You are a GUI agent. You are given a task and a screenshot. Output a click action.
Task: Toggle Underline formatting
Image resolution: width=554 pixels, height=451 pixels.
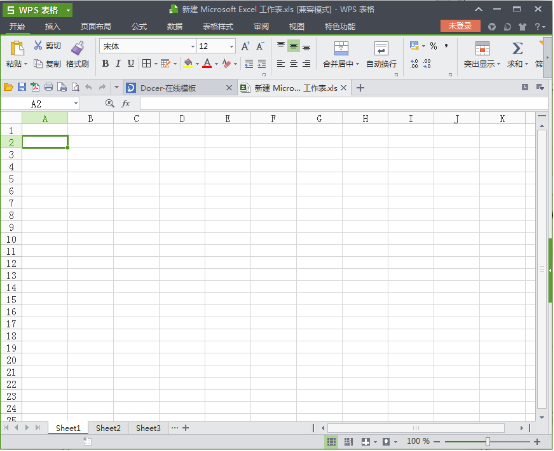tap(131, 64)
